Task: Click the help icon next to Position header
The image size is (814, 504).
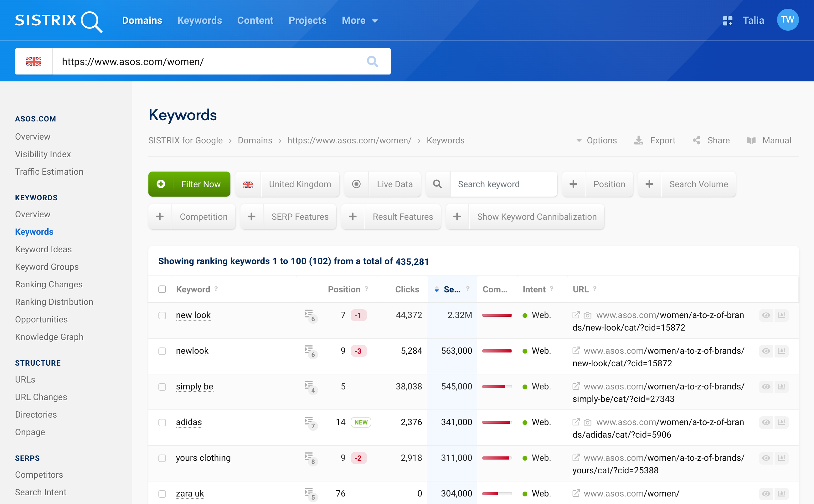Action: click(x=366, y=289)
